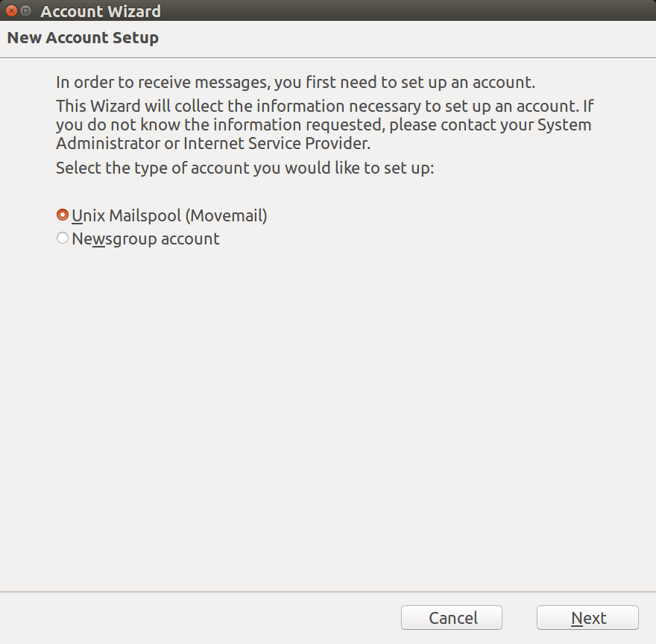This screenshot has height=644, width=656.
Task: Click the "you do not know the information" line
Action: (323, 124)
